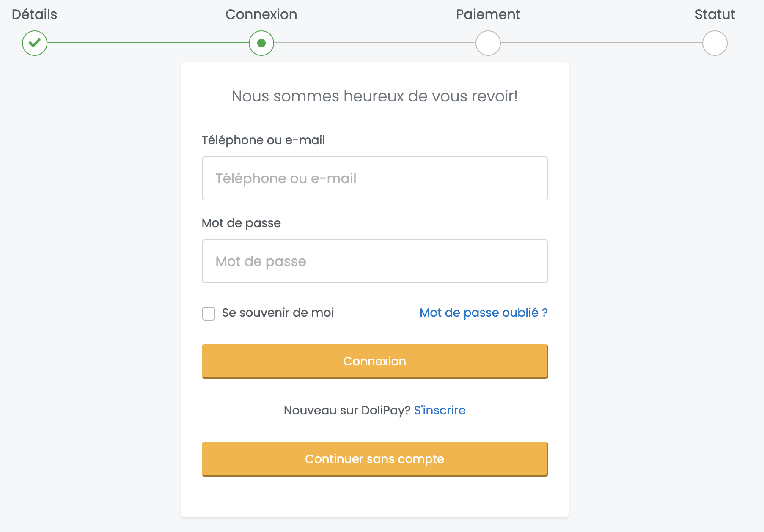Focus the Téléphone ou e-mail input field

tap(375, 178)
